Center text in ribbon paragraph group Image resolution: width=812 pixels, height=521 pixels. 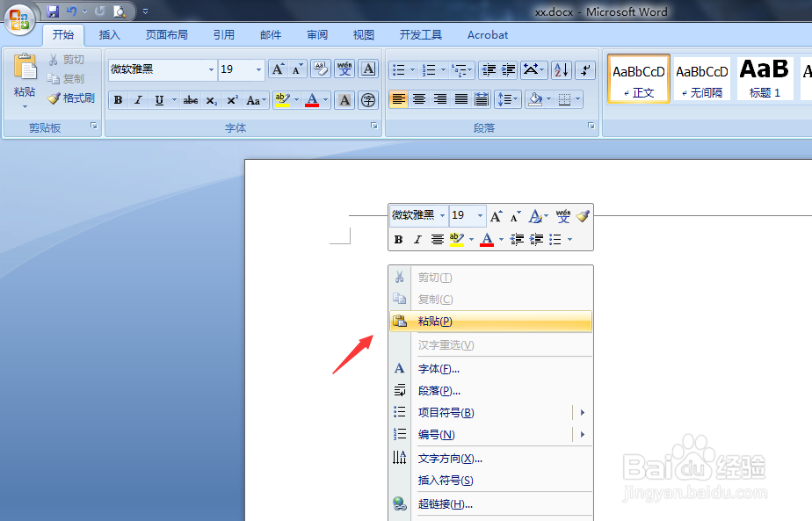(419, 99)
